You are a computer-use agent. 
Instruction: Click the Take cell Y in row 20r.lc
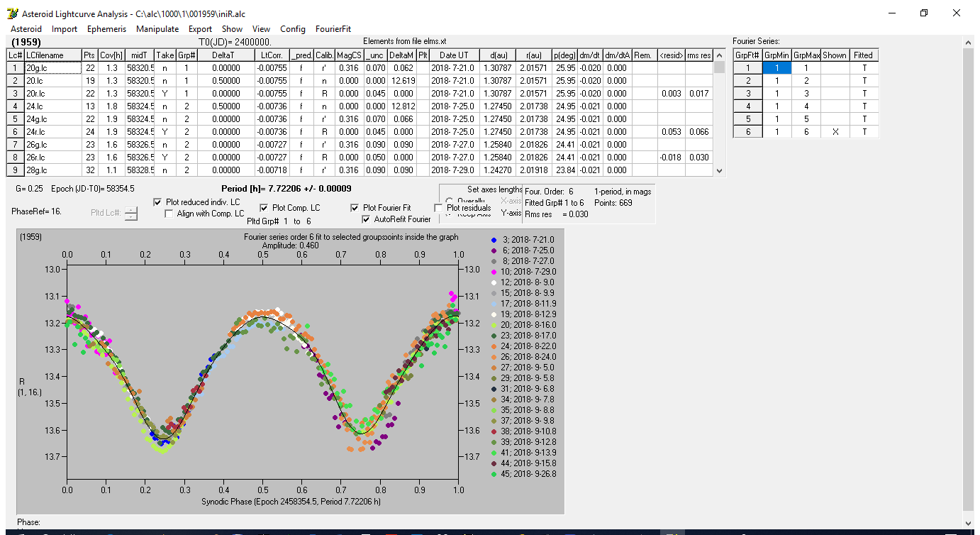tap(165, 94)
